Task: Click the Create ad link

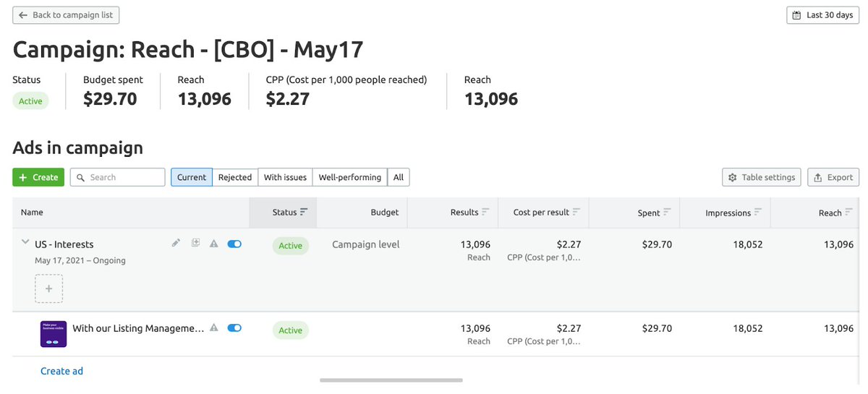Action: pos(61,371)
